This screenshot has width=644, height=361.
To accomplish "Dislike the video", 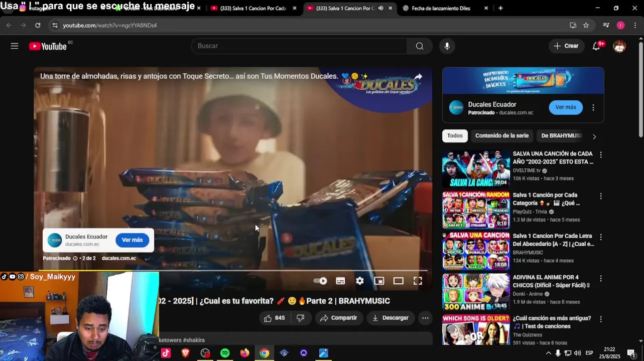I will (301, 318).
